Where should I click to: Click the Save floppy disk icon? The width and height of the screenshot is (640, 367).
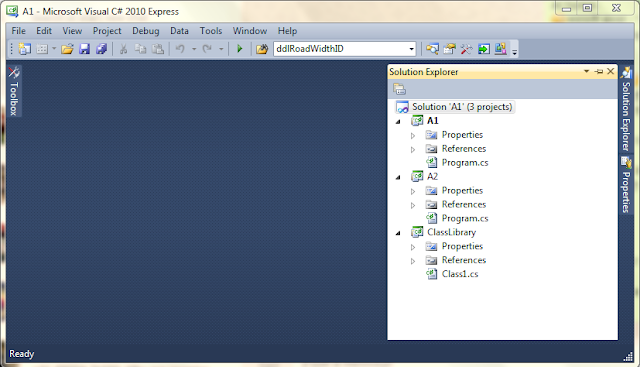(x=84, y=49)
